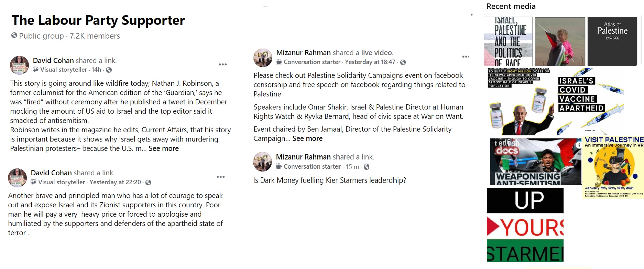Screen dimensions: 644x269
Task: Click globe privacy icon beside Yesterday at 18:47
Action: pyautogui.click(x=403, y=62)
